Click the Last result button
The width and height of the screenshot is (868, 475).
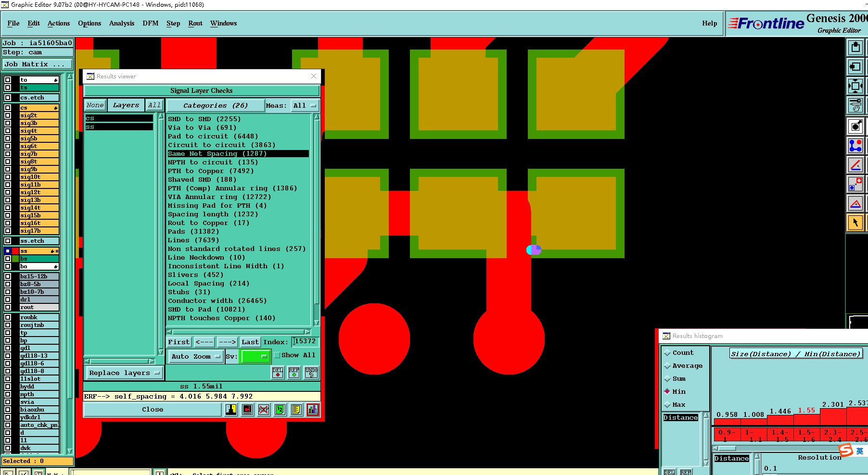click(x=250, y=342)
